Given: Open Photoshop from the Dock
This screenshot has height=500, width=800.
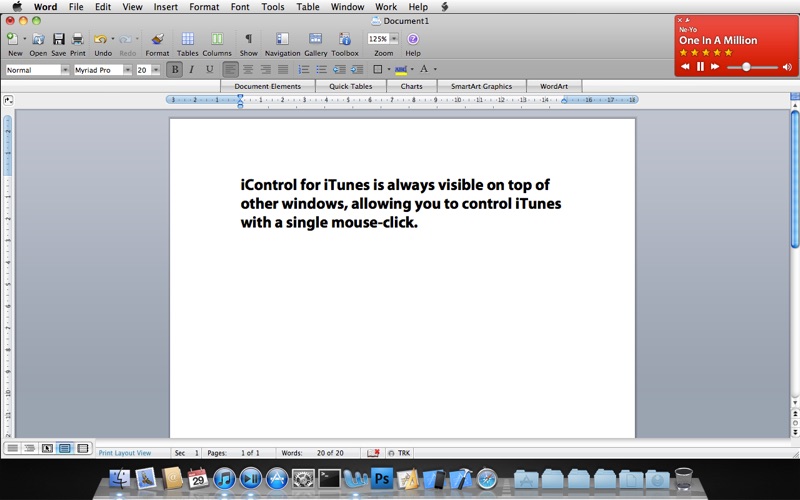Looking at the screenshot, I should 381,479.
